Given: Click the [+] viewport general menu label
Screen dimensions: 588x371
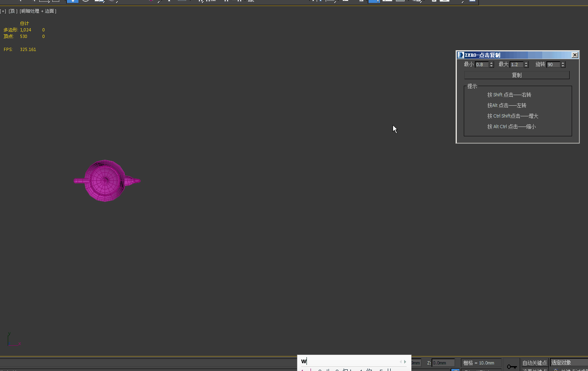Looking at the screenshot, I should point(3,11).
